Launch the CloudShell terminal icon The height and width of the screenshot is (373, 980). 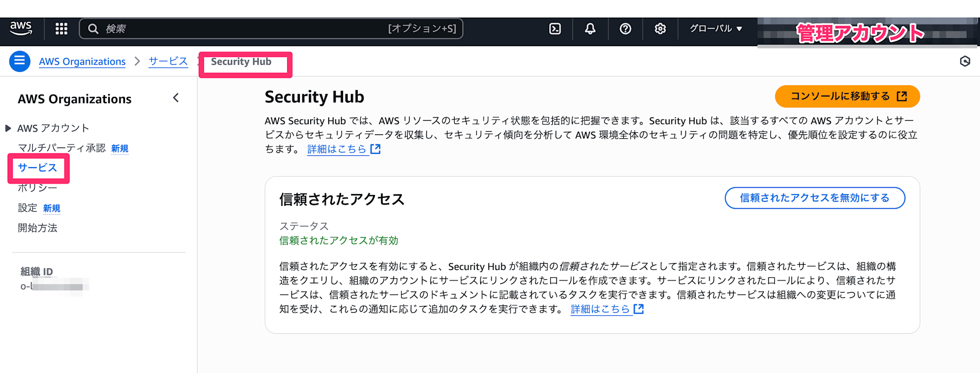pyautogui.click(x=555, y=29)
